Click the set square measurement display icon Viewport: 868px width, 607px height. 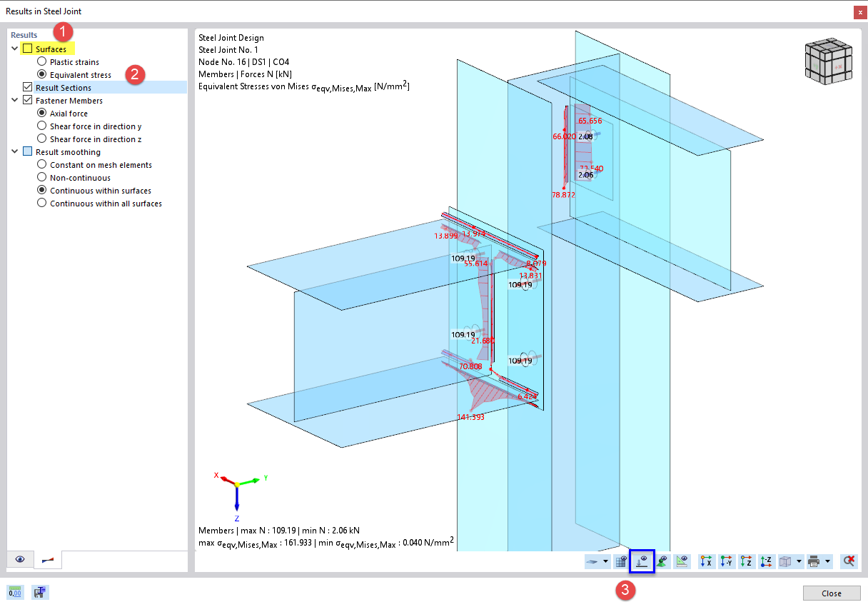click(681, 561)
